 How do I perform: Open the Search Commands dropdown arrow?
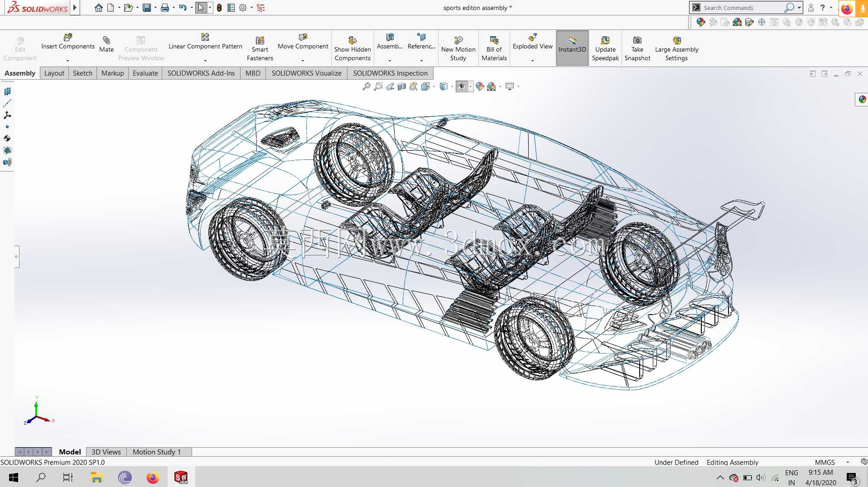(x=799, y=8)
